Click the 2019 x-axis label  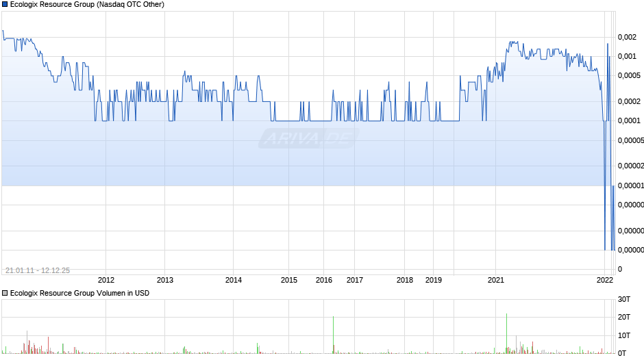(434, 280)
